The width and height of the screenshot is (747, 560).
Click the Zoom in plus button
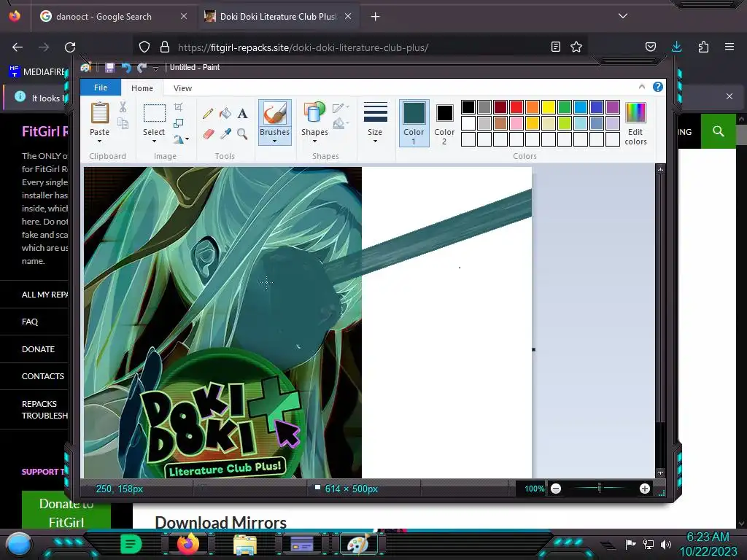pyautogui.click(x=645, y=489)
